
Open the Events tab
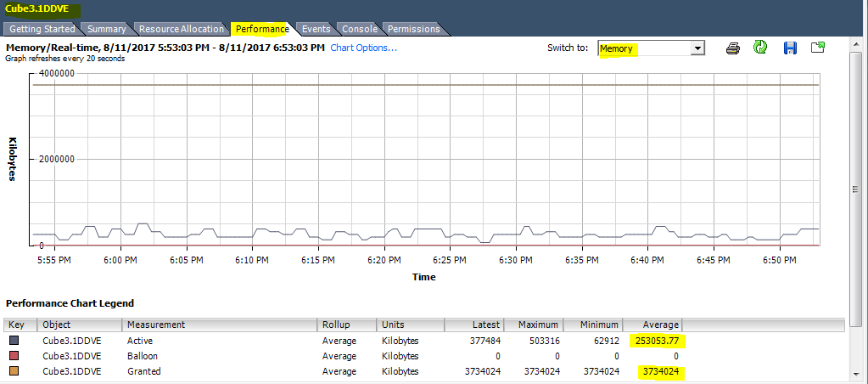point(316,29)
